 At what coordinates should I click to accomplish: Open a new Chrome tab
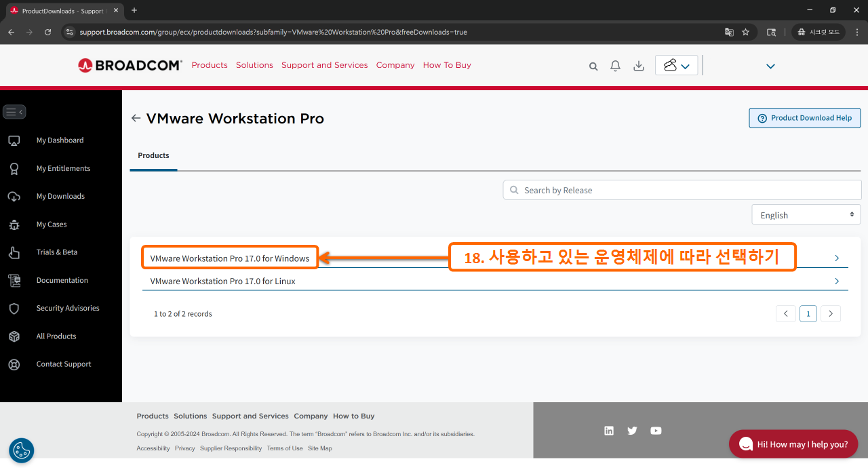point(134,10)
